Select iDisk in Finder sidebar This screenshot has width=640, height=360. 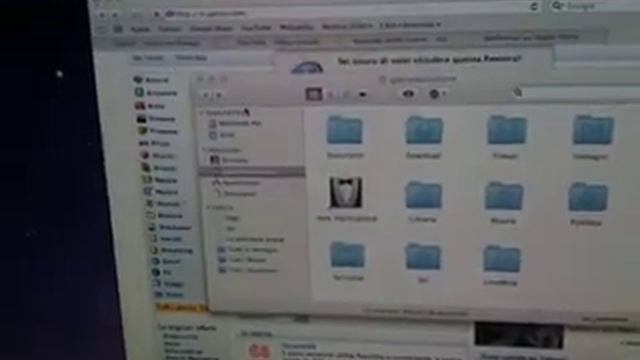point(222,135)
